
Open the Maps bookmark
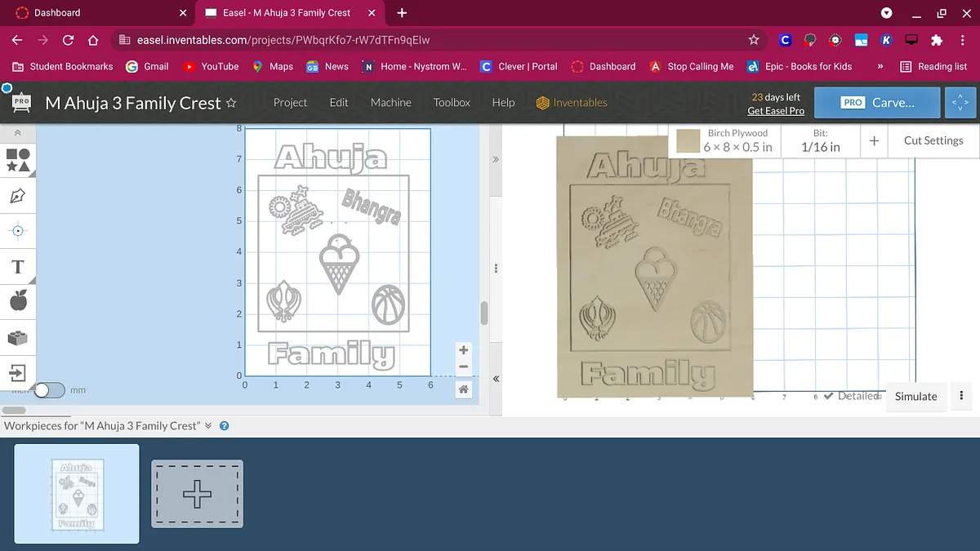tap(273, 66)
